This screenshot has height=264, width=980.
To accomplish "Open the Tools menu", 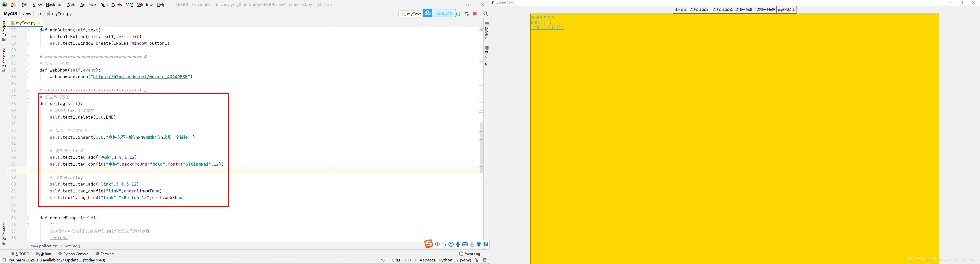I will tap(117, 5).
